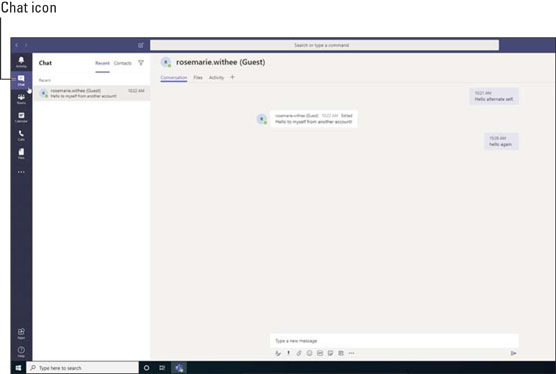The height and width of the screenshot is (374, 556).
Task: Select the 'Hello to myself from another account' message
Action: coord(313,119)
